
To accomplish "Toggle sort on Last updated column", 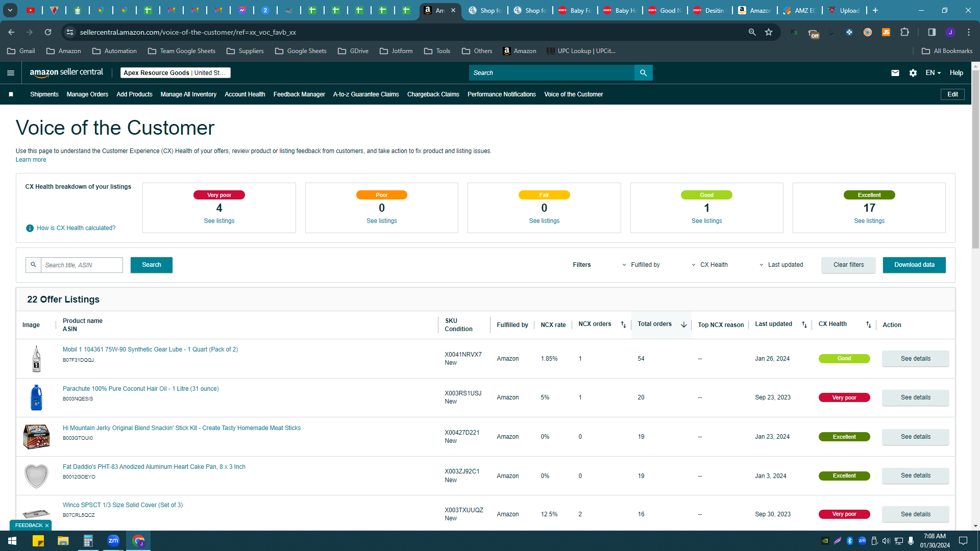I will 804,324.
